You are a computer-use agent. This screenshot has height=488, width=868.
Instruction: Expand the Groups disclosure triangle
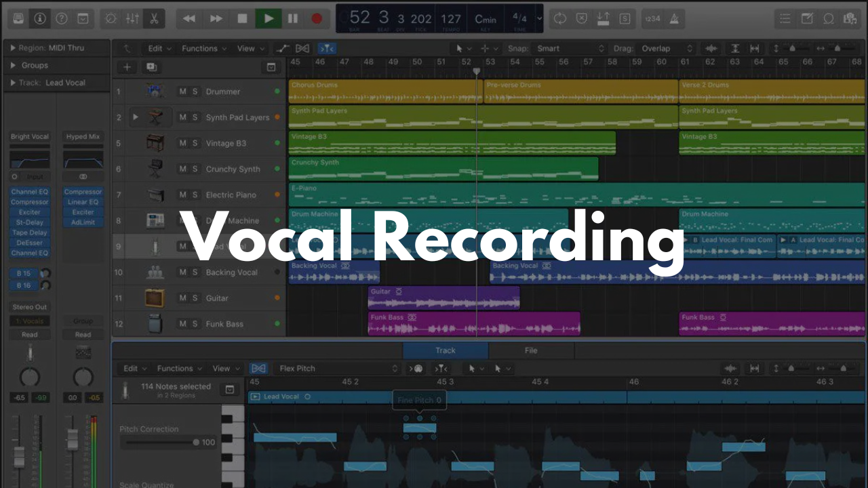[13, 66]
